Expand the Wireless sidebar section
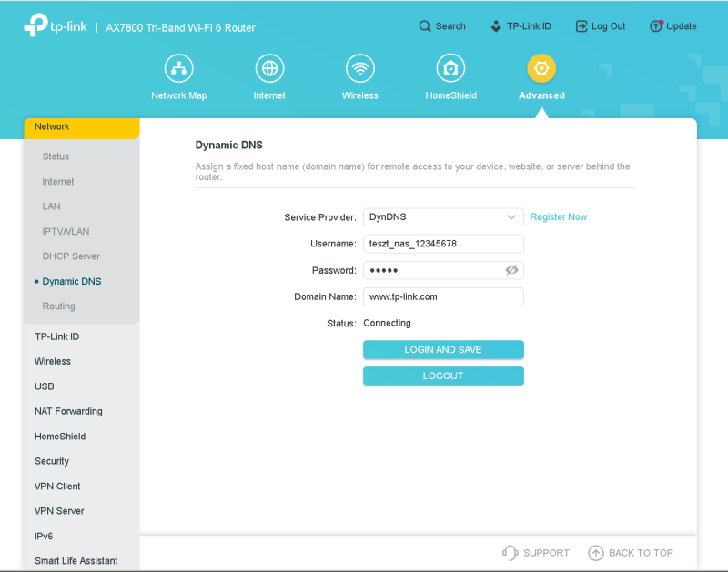Screen dimensions: 728x572 click(53, 361)
